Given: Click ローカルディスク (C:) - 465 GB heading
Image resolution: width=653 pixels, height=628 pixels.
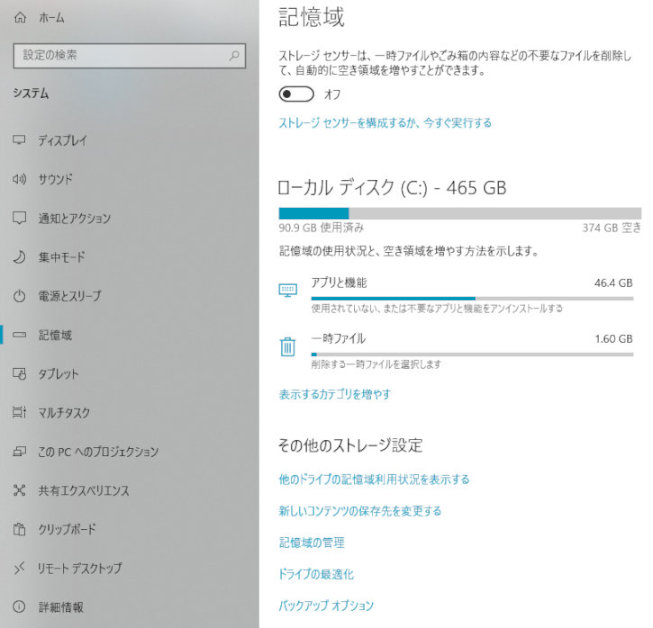Looking at the screenshot, I should [392, 188].
